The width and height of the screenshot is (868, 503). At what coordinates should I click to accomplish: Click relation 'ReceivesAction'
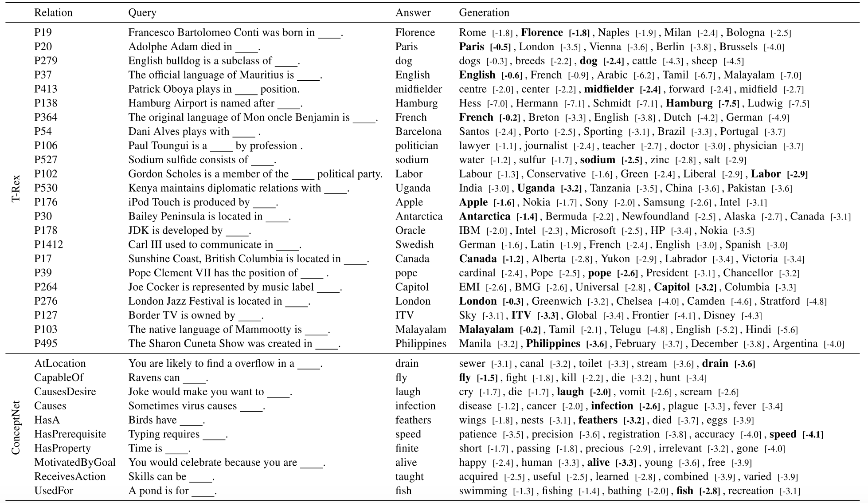pos(70,476)
